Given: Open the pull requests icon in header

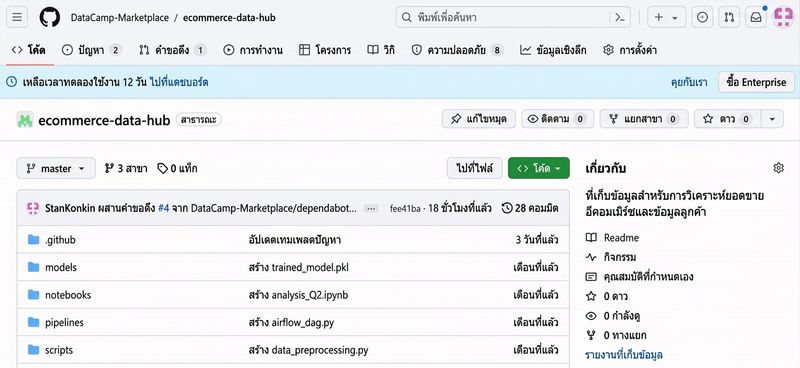Looking at the screenshot, I should [729, 17].
